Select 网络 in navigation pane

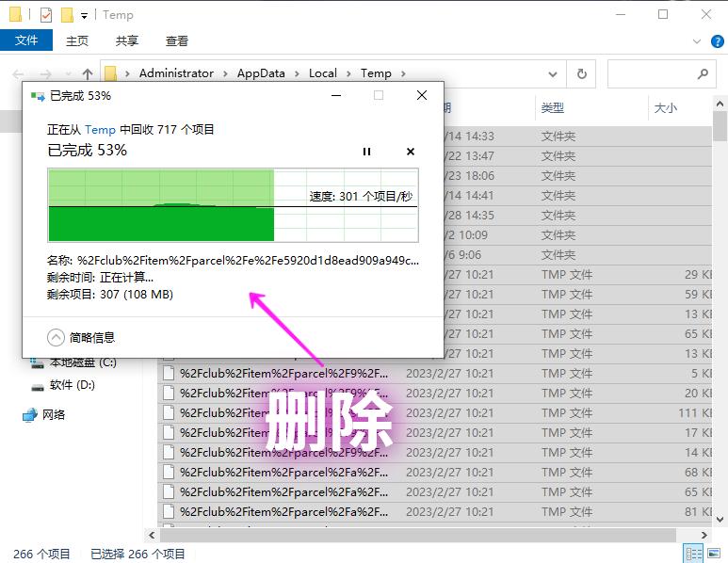pos(54,414)
